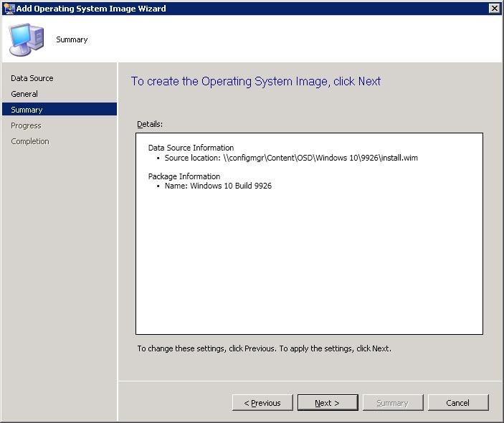Click the Details label
This screenshot has height=423, width=504.
[150, 124]
